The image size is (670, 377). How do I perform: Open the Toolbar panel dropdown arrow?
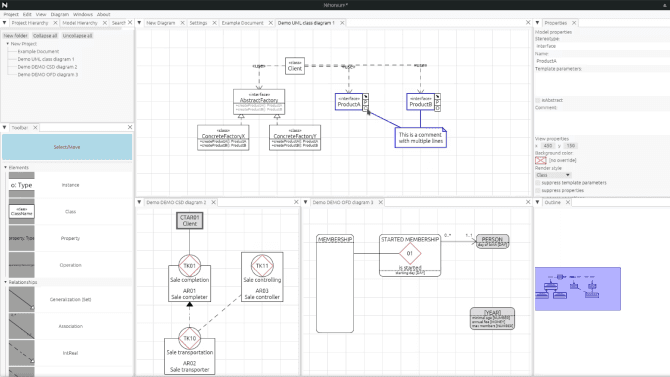(x=5, y=127)
